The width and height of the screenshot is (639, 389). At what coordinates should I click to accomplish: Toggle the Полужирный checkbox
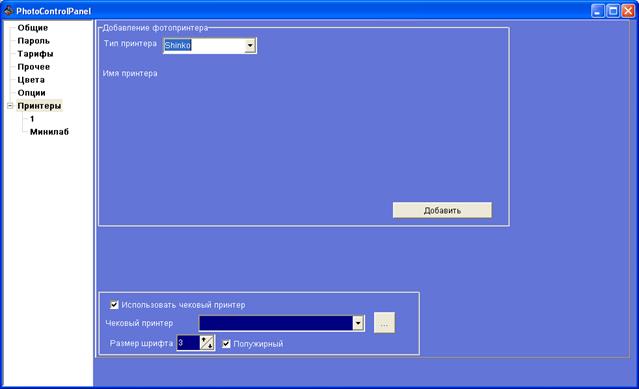pyautogui.click(x=226, y=344)
